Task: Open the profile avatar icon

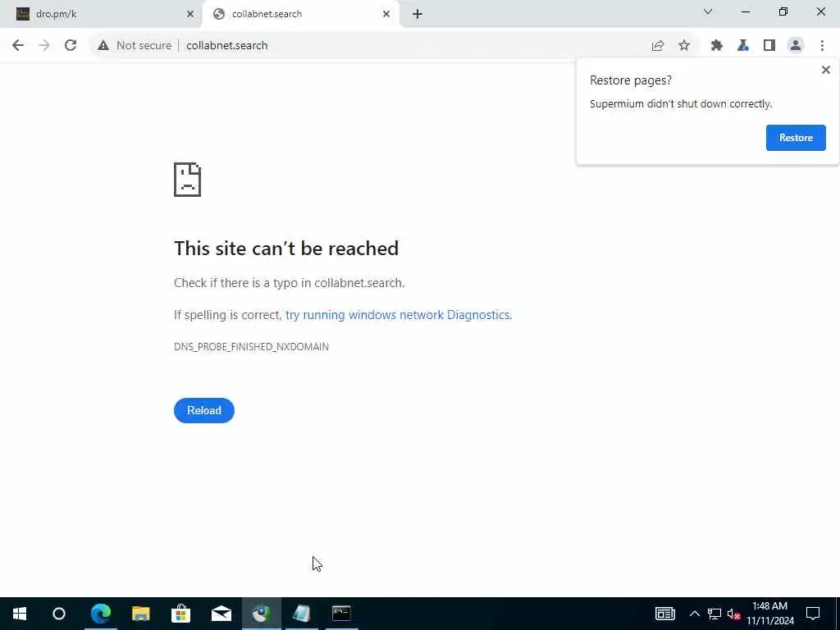Action: tap(796, 46)
